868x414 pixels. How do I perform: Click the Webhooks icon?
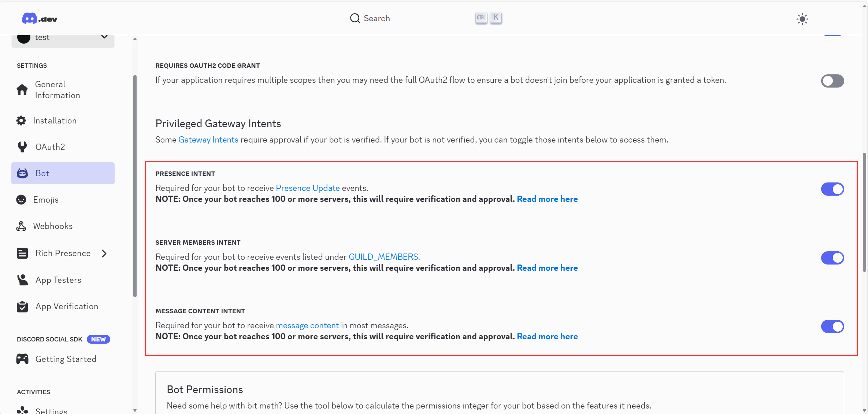pyautogui.click(x=21, y=226)
